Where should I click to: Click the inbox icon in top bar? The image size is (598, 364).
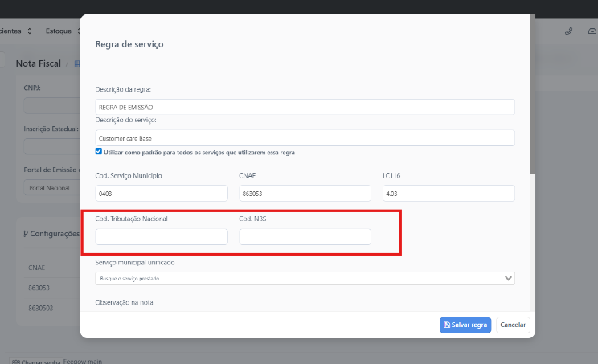[x=592, y=31]
